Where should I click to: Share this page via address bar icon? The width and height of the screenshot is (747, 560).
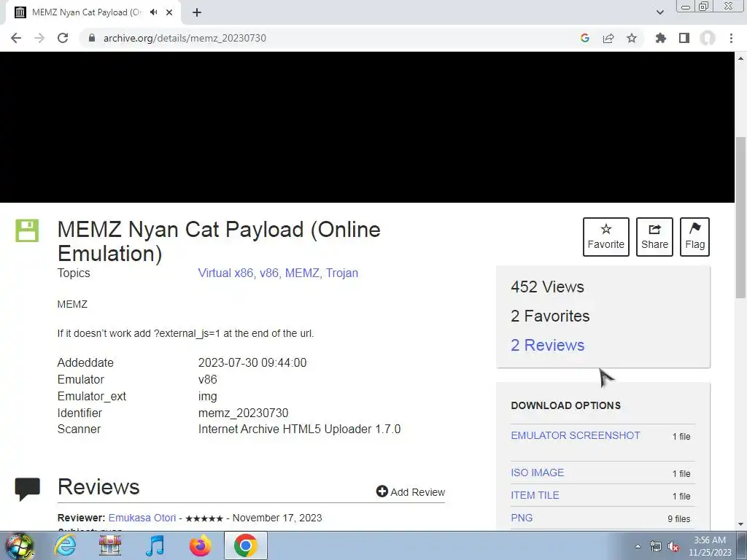coord(608,38)
